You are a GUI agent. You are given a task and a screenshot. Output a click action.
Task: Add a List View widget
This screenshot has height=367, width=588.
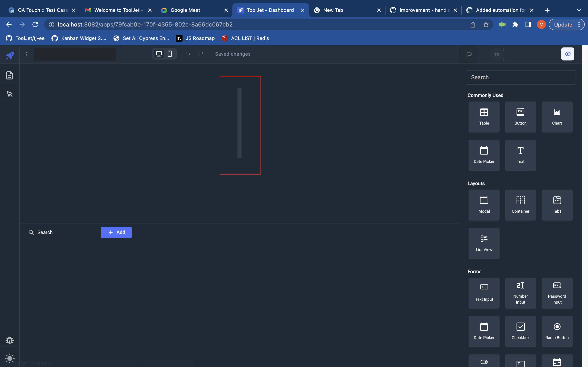point(484,243)
